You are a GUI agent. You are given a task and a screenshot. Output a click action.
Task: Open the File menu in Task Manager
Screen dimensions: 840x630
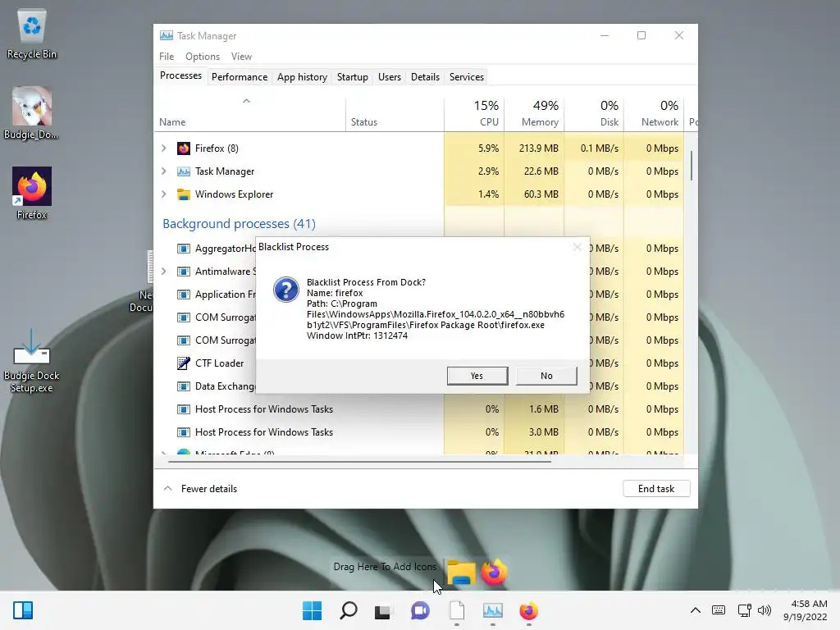point(167,57)
